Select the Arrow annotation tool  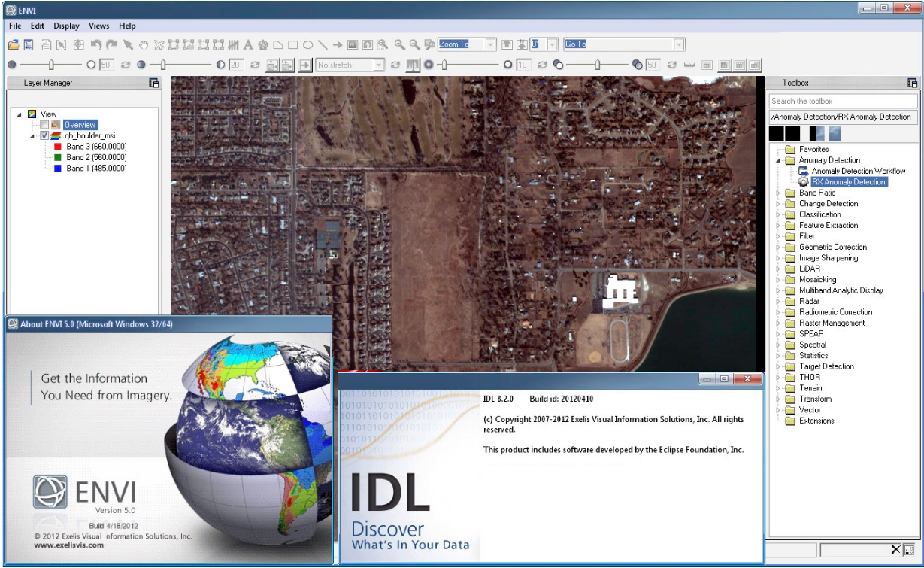point(337,44)
